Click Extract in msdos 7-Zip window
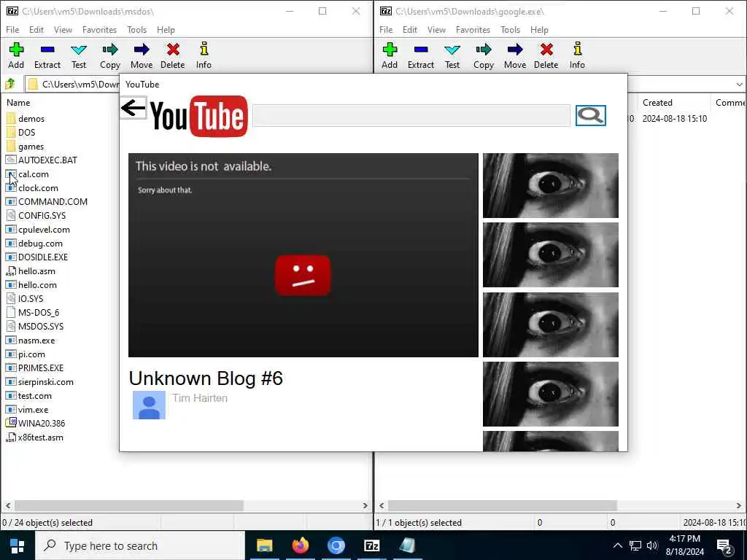The height and width of the screenshot is (560, 747). pos(47,55)
